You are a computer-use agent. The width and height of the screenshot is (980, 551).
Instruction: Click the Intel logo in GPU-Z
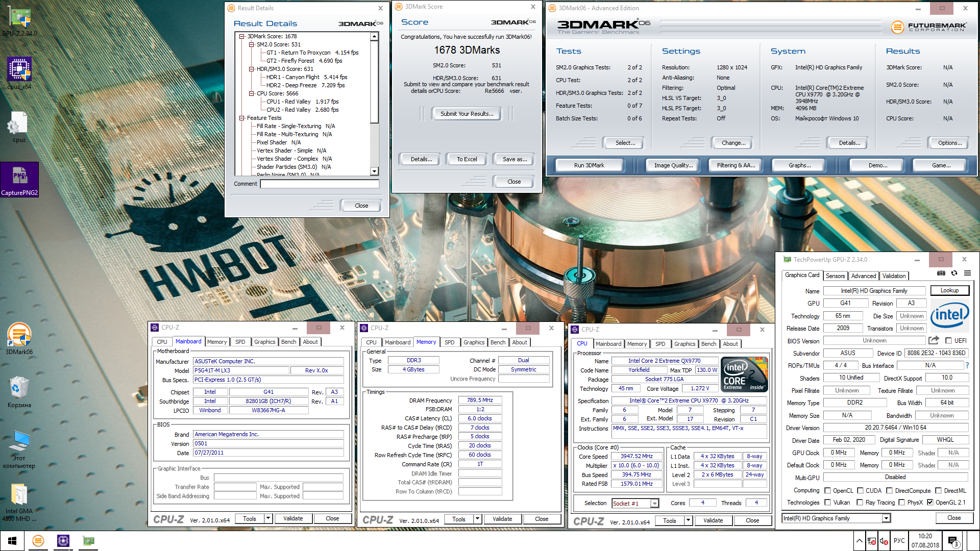pos(949,315)
